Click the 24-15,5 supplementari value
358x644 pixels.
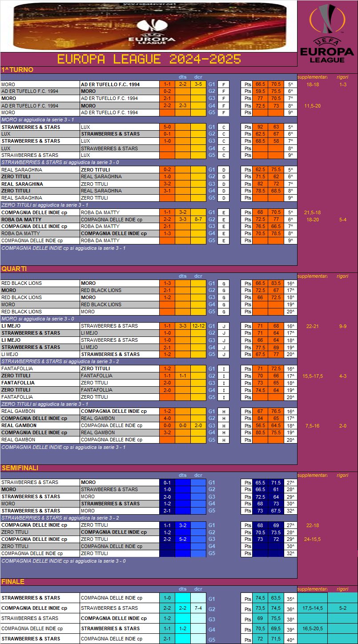313,540
